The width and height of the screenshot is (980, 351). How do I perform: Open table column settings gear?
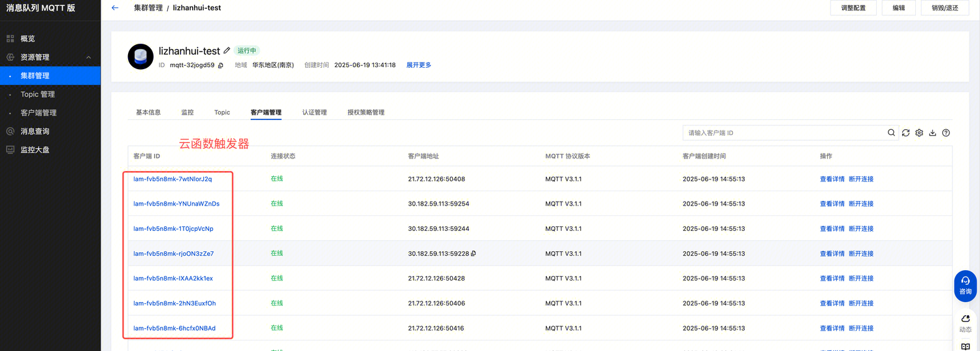(x=919, y=133)
